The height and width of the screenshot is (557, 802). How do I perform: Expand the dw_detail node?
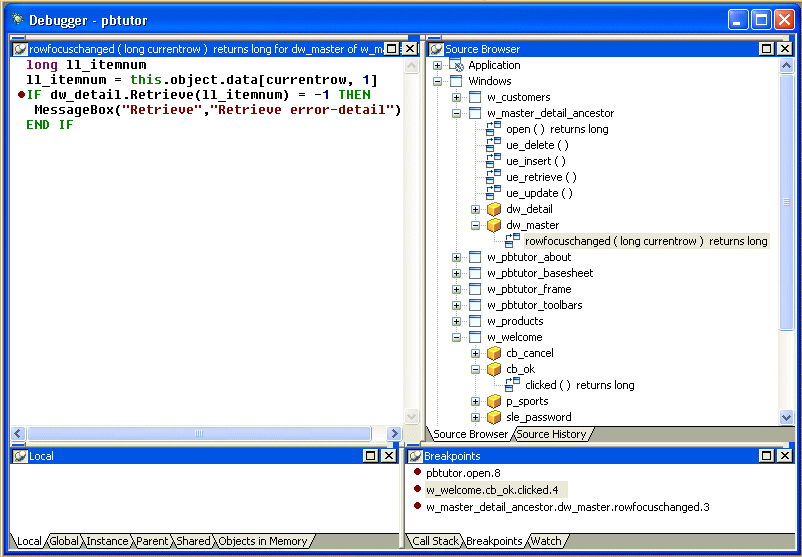pos(475,209)
